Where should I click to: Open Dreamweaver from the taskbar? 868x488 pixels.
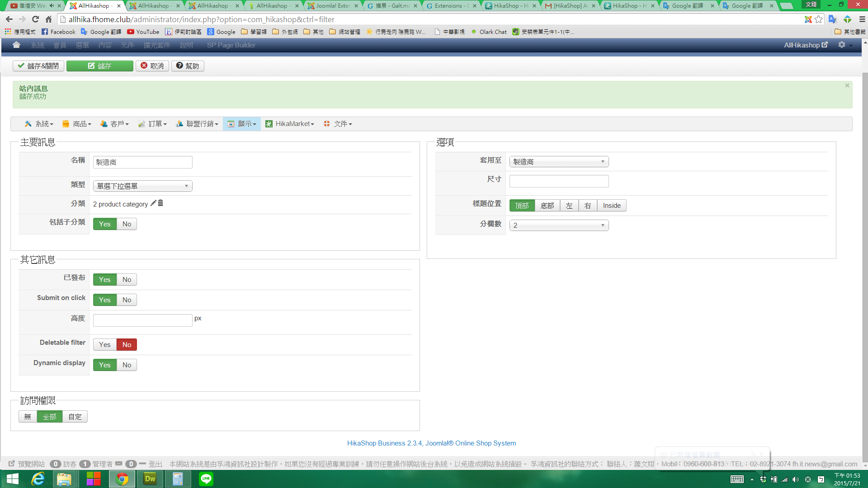[x=150, y=479]
